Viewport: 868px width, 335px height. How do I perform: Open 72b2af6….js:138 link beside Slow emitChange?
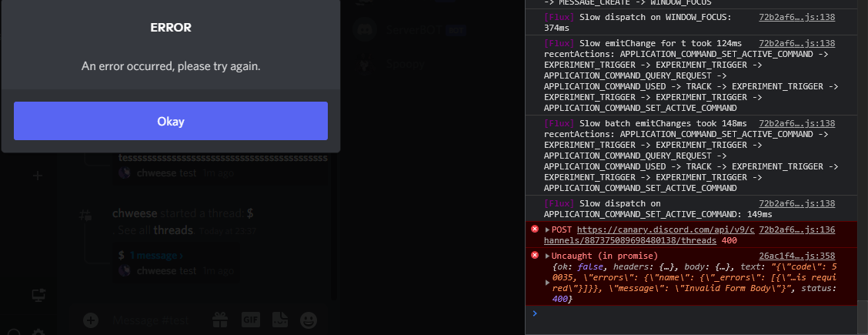pyautogui.click(x=796, y=43)
